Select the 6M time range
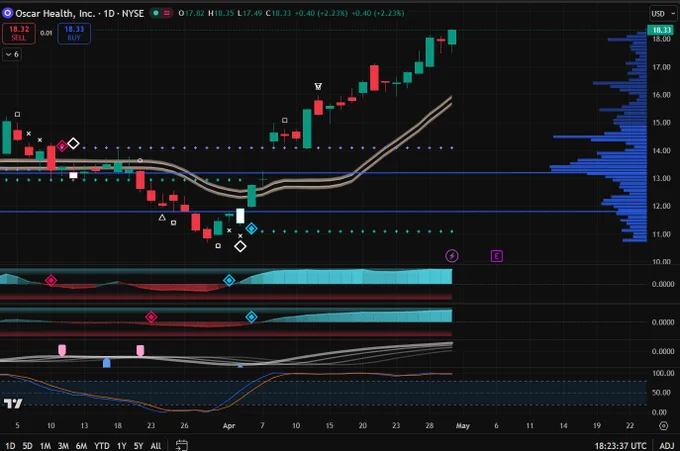 pyautogui.click(x=81, y=445)
